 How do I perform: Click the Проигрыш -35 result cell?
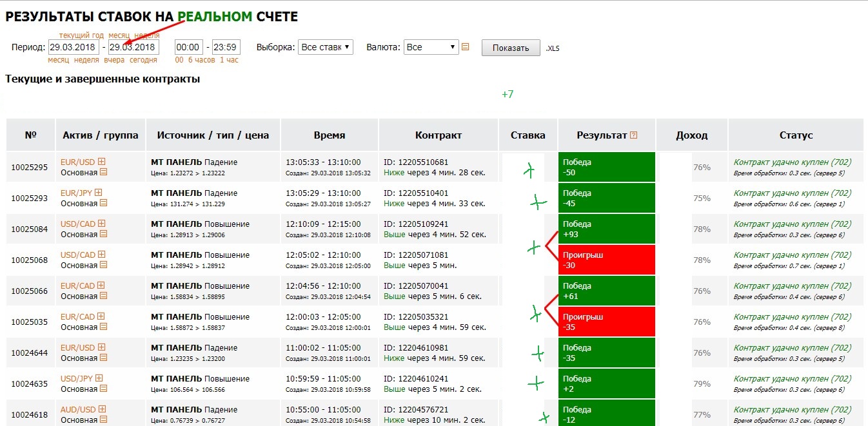click(x=607, y=322)
